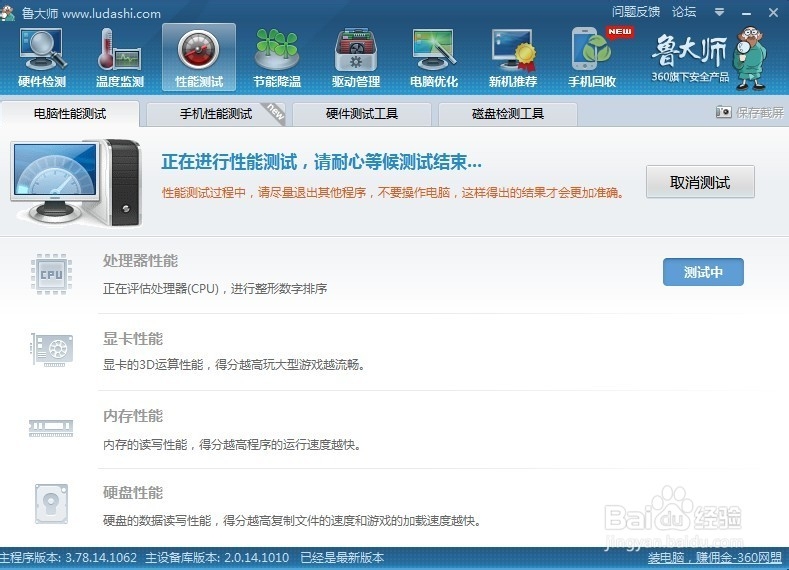Open the title bar dropdown menu arrow
This screenshot has width=789, height=570.
(720, 12)
